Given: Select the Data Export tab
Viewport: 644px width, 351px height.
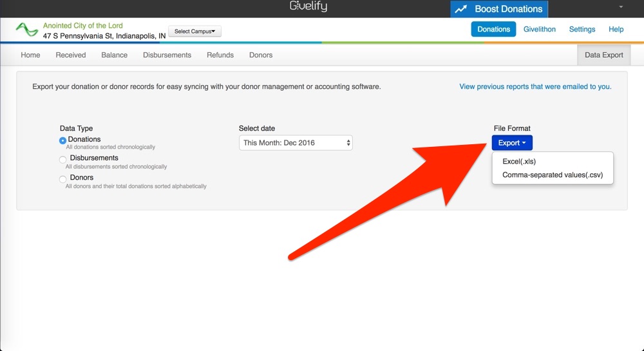Looking at the screenshot, I should [x=604, y=55].
